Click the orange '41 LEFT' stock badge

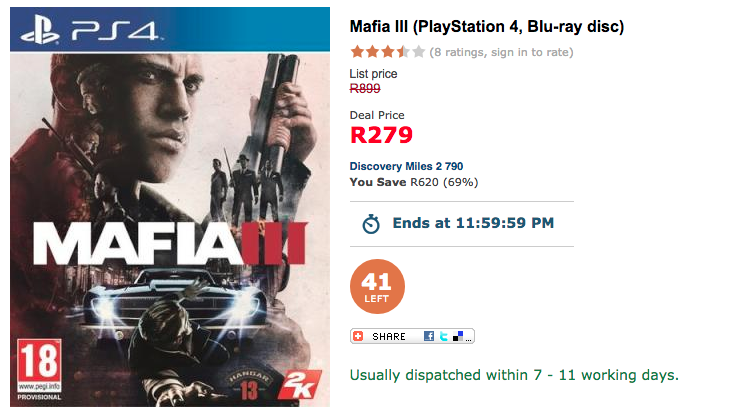[377, 287]
